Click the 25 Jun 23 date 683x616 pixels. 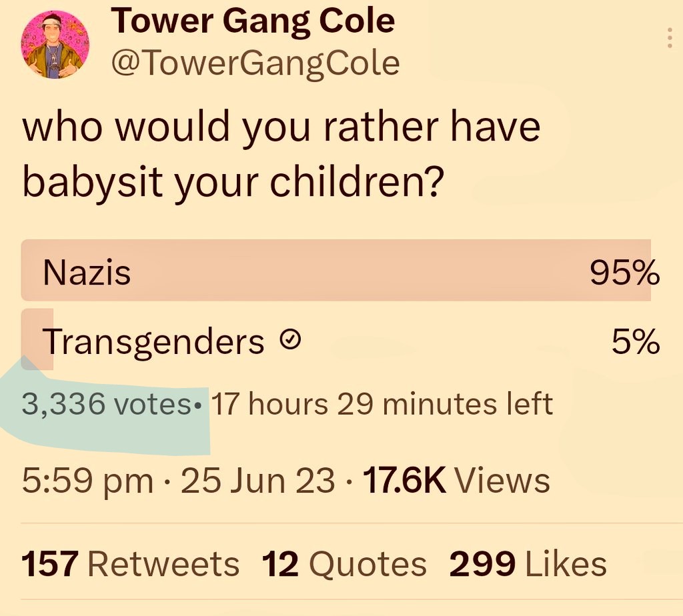click(x=257, y=481)
